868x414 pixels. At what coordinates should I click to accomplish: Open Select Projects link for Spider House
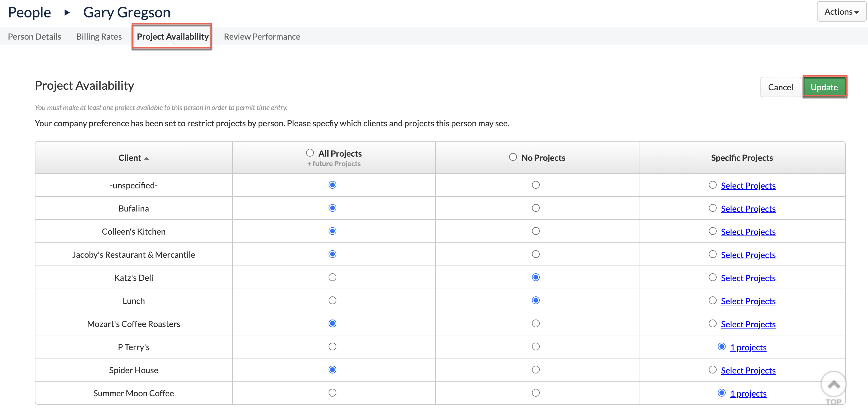pos(748,370)
